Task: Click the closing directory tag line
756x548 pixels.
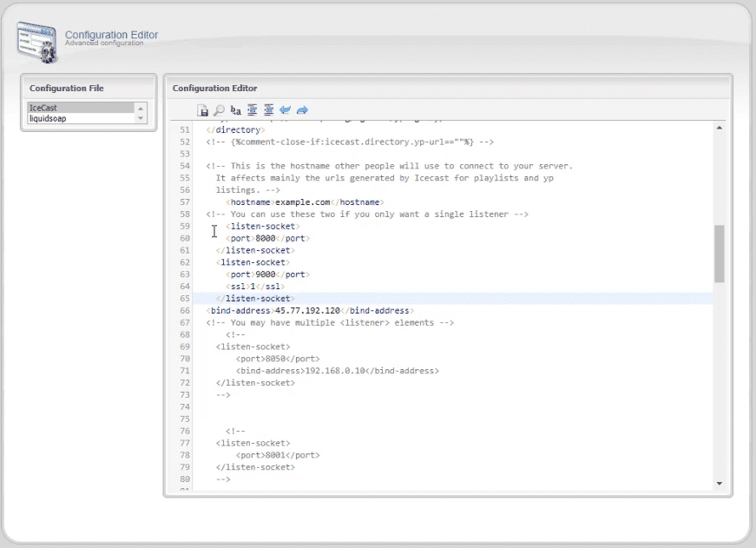Action: click(235, 129)
